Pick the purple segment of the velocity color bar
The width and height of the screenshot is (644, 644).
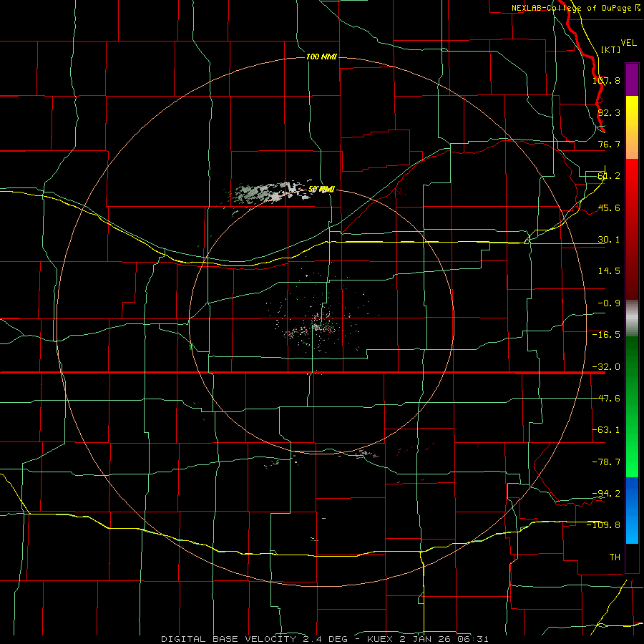pos(632,79)
